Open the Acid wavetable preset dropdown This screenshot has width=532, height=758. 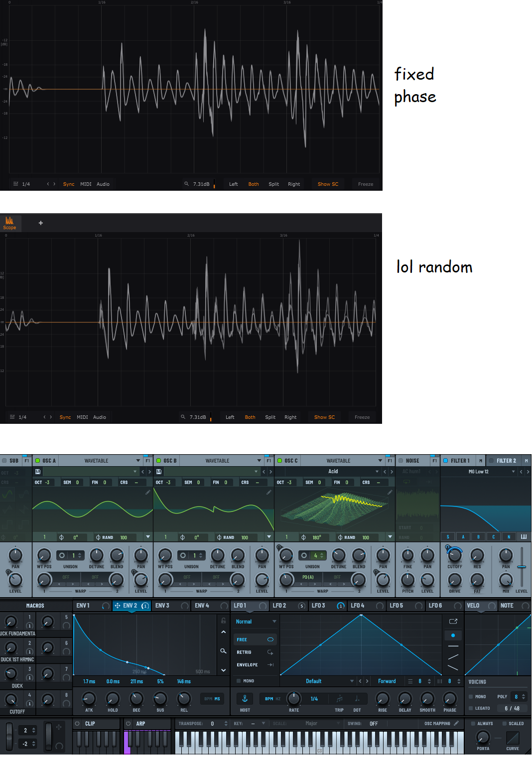[333, 471]
